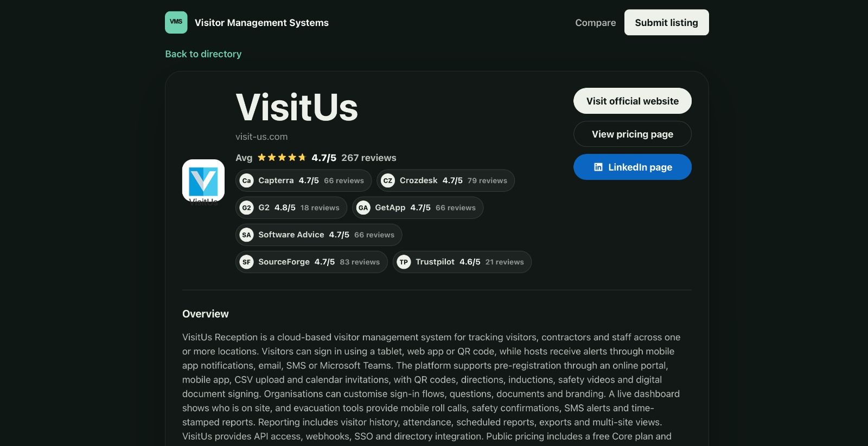The image size is (868, 446).
Task: Go back to directory
Action: (x=203, y=54)
